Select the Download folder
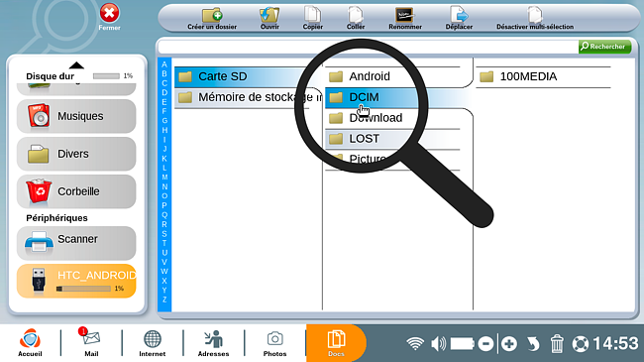Image resolution: width=644 pixels, height=362 pixels. click(392, 118)
